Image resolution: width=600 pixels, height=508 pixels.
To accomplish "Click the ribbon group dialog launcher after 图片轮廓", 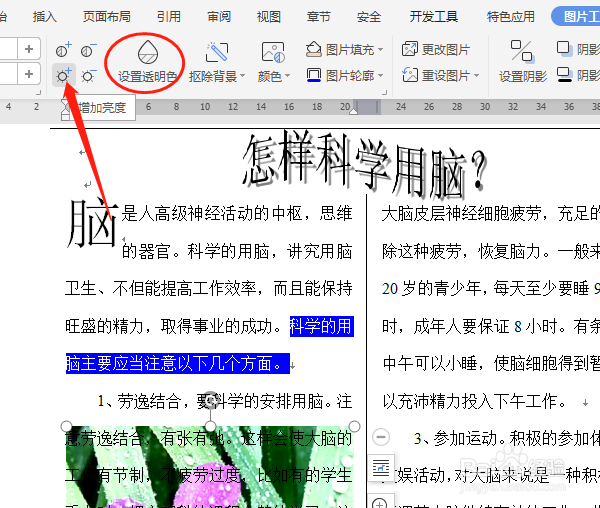I will point(385,93).
